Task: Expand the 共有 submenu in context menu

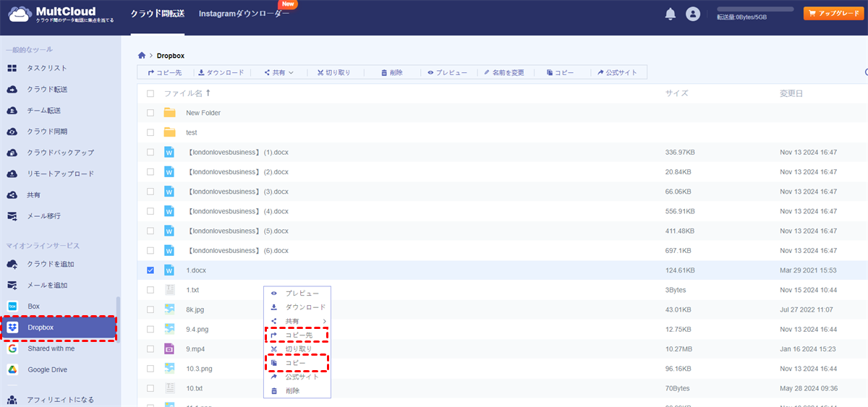Action: pos(297,321)
